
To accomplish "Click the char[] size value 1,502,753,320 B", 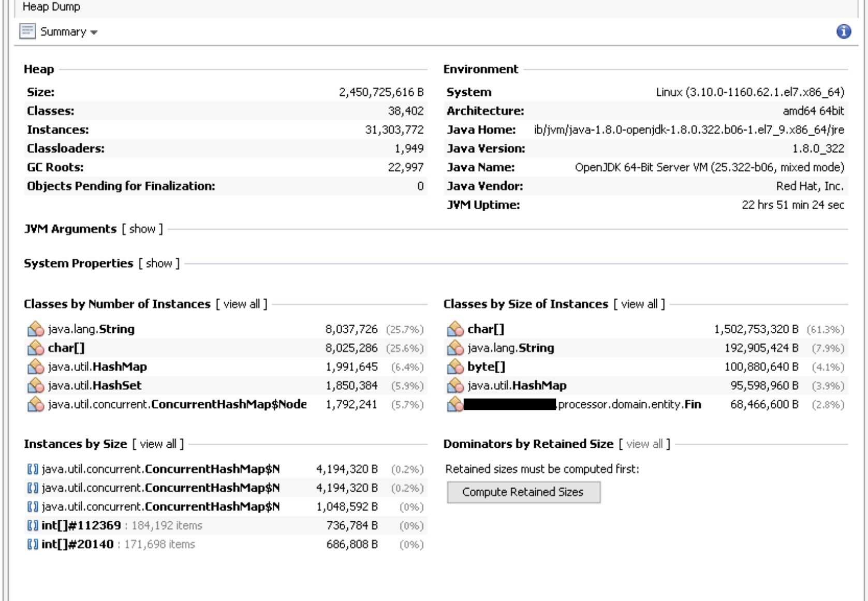I will [x=756, y=329].
